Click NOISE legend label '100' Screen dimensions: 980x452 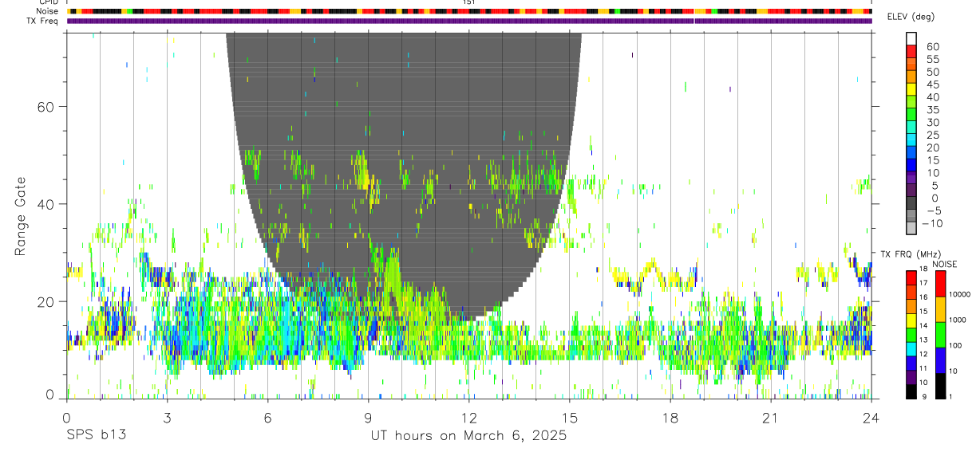tap(955, 345)
